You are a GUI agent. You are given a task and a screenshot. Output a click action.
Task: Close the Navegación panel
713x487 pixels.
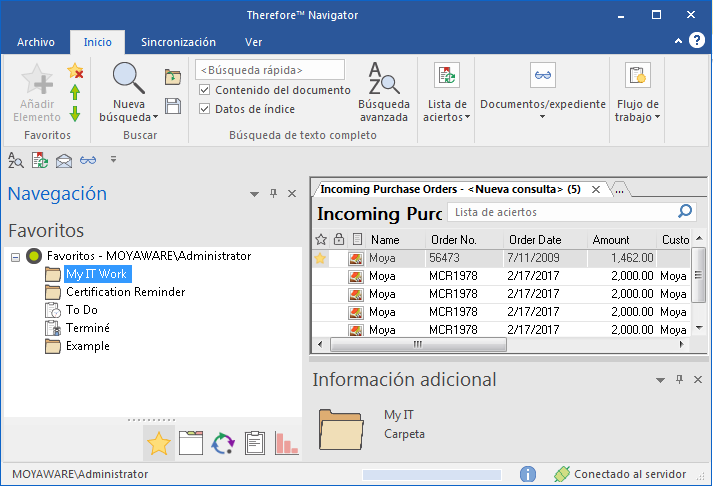[x=292, y=194]
